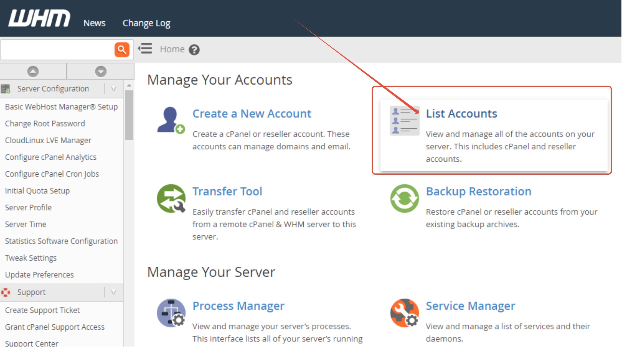This screenshot has height=364, width=622.
Task: Collapse the Support section chevron
Action: point(113,292)
